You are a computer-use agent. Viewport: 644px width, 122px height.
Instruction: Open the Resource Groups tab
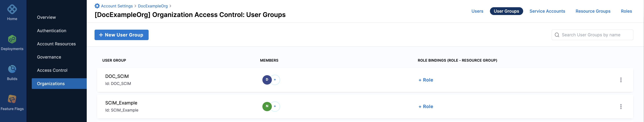[593, 11]
